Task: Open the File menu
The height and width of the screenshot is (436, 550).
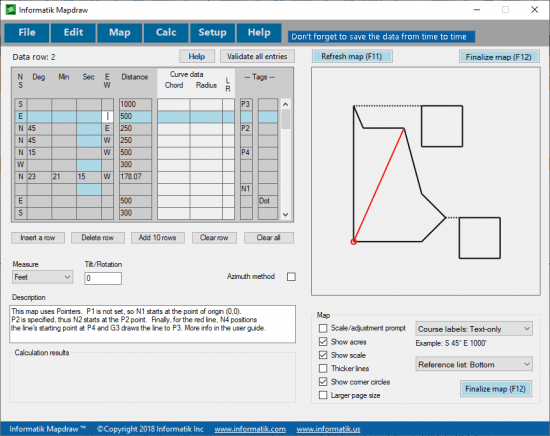Action: pos(27,33)
